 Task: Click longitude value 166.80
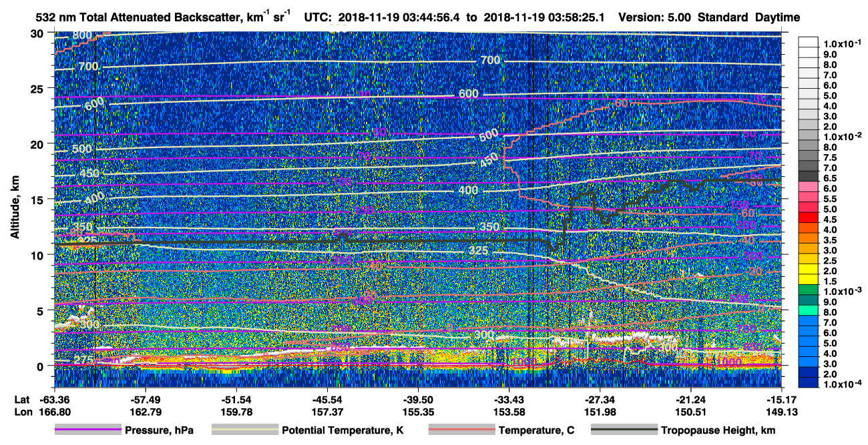click(x=55, y=412)
